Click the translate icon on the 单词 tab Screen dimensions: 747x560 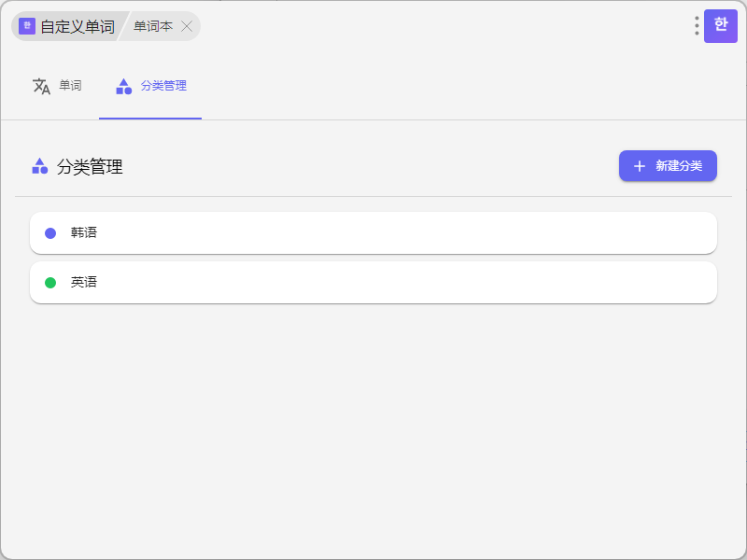click(41, 86)
